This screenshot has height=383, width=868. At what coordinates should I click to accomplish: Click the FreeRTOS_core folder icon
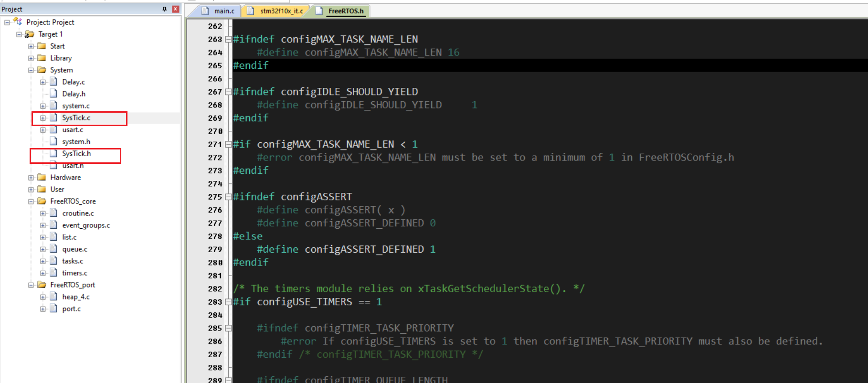pos(42,201)
